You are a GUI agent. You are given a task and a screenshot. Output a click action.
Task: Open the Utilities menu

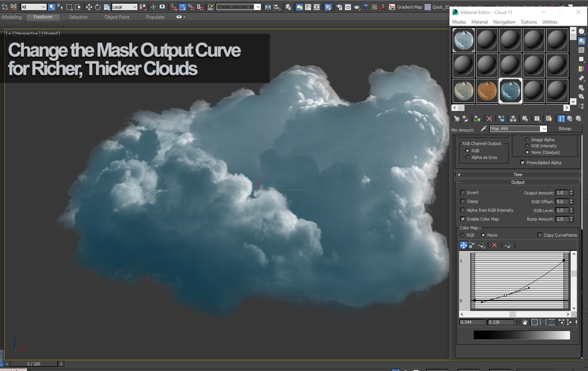click(550, 22)
